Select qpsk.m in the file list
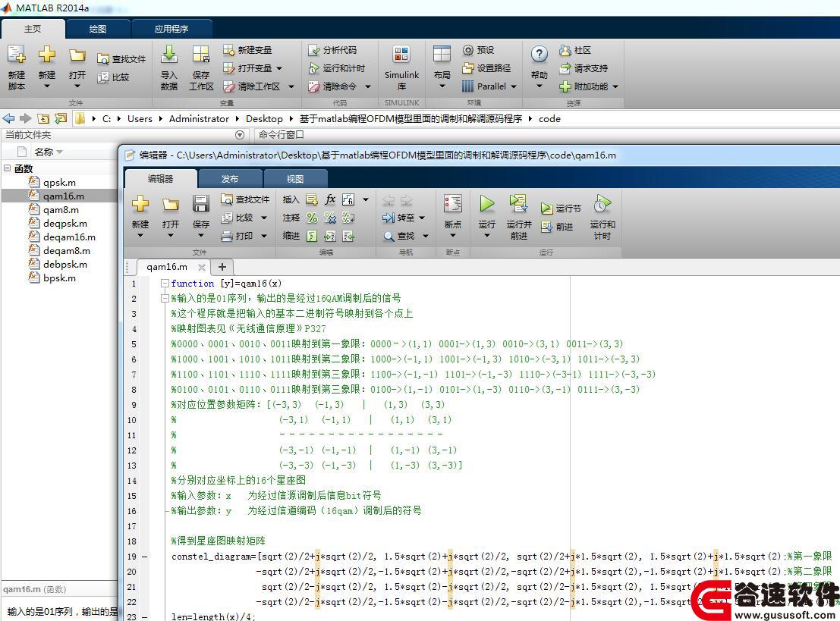Viewport: 840px width, 621px height. pyautogui.click(x=59, y=183)
